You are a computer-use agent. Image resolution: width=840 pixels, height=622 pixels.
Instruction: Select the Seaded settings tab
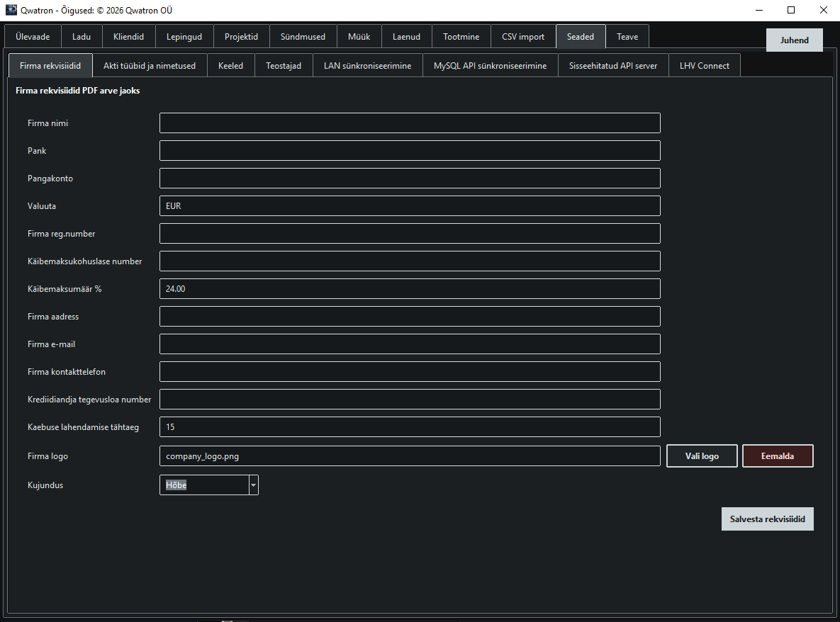pyautogui.click(x=581, y=36)
